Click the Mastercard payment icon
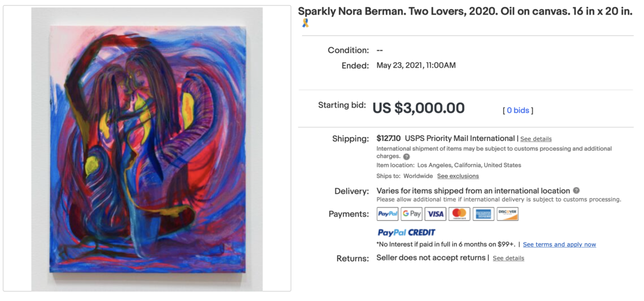 459,214
